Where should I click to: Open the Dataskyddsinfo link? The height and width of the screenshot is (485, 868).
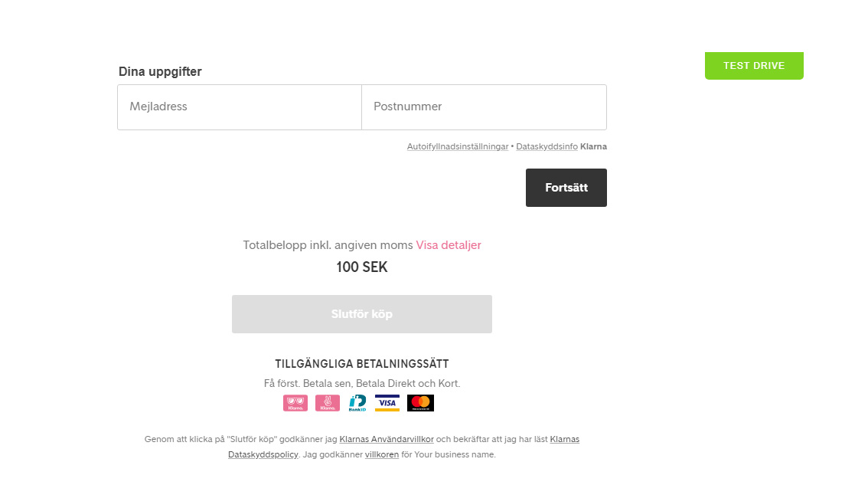click(x=547, y=146)
